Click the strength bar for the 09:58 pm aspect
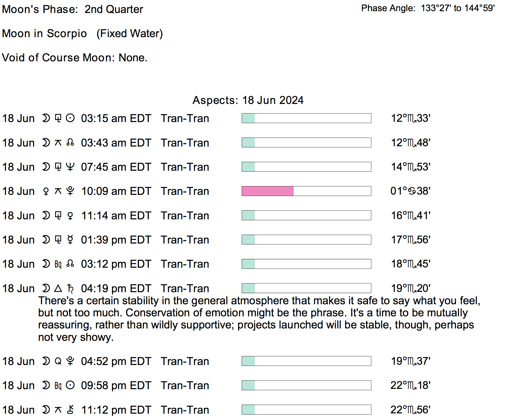 coord(306,385)
